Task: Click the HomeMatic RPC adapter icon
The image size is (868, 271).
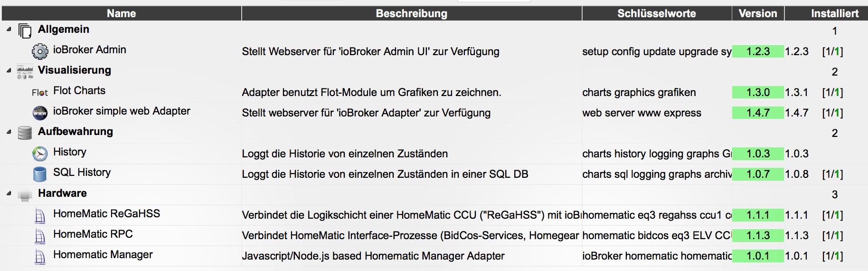Action: pos(40,236)
